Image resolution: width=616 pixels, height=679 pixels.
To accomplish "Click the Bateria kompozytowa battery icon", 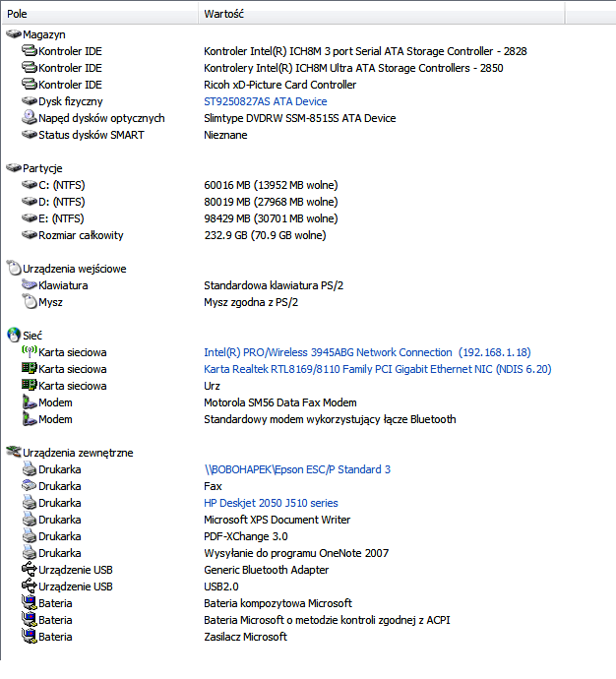I will coord(30,603).
